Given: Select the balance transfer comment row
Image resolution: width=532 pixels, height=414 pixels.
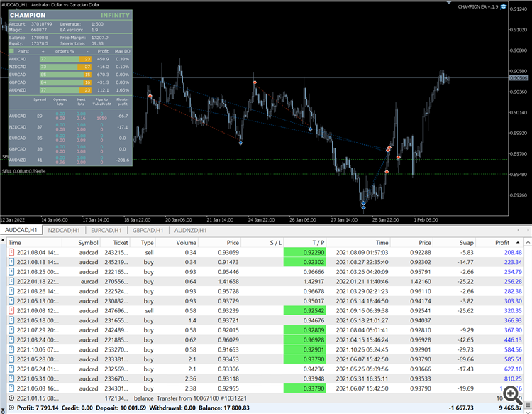Looking at the screenshot, I should (x=201, y=398).
